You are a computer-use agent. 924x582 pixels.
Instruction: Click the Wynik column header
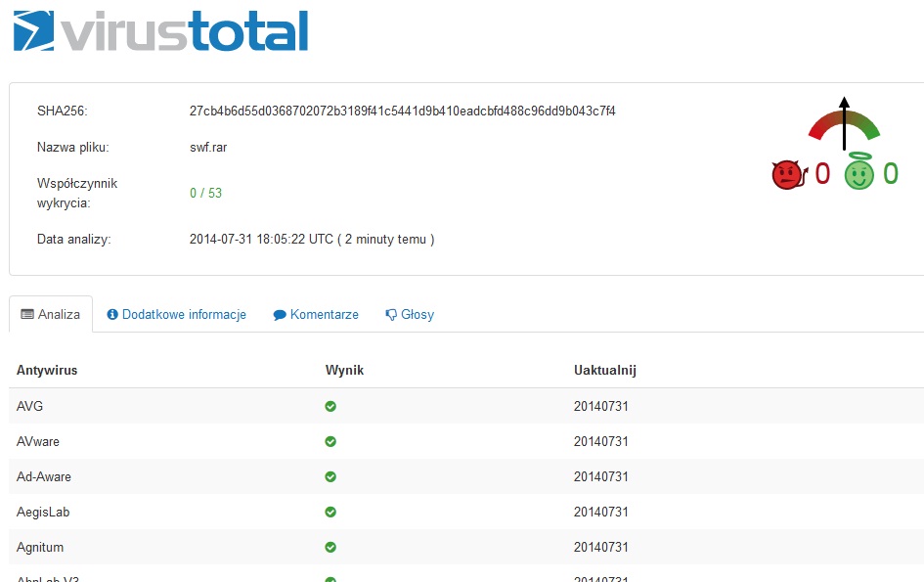pyautogui.click(x=345, y=371)
